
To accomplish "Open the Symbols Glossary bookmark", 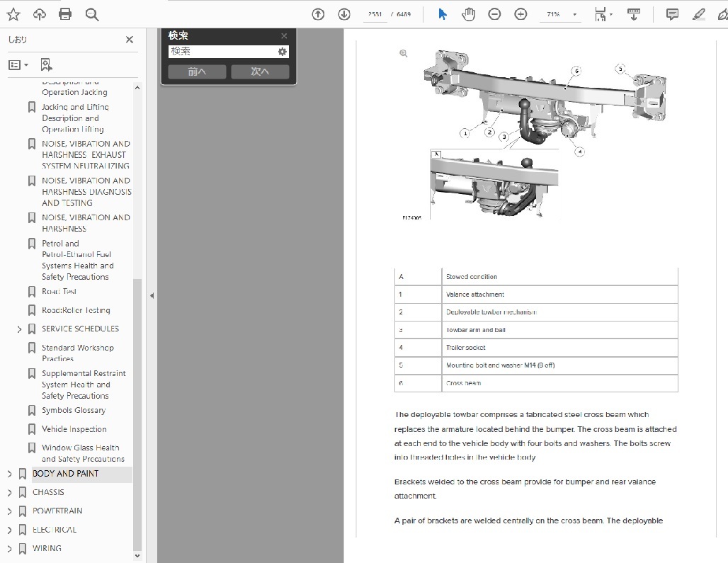I will 74,410.
